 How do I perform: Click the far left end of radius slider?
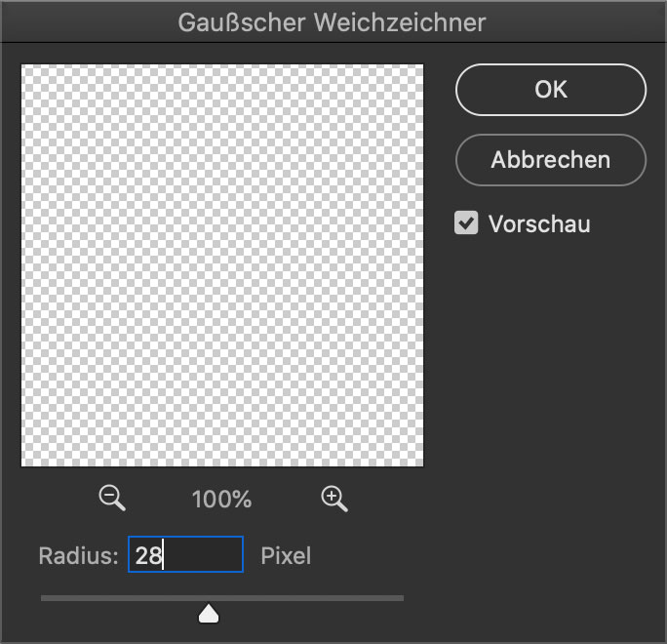point(43,598)
